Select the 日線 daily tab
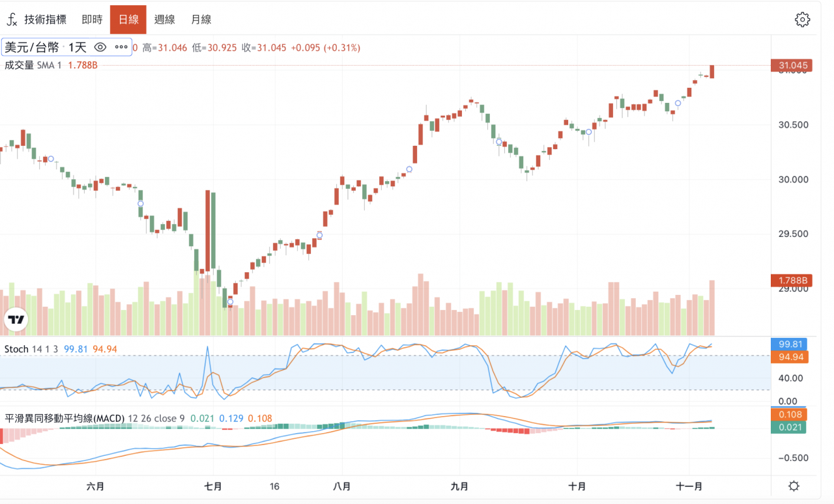 coord(128,20)
